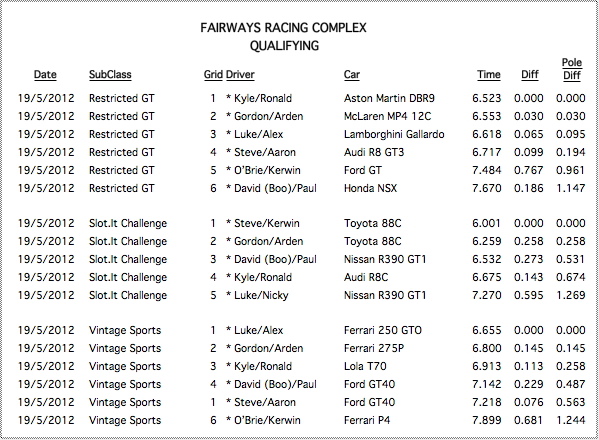The width and height of the screenshot is (599, 440).
Task: Click Steve/Kerwin in Slot.It Challenge
Action: pyautogui.click(x=267, y=223)
